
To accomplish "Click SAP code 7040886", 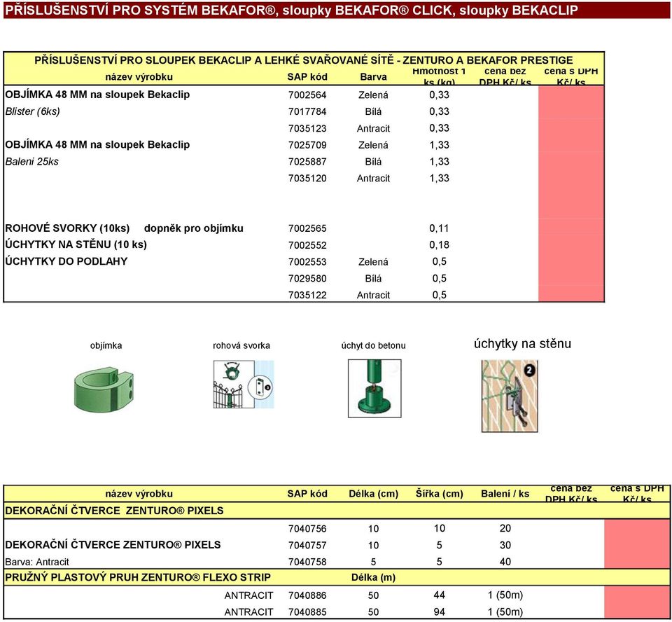I will pos(307,595).
